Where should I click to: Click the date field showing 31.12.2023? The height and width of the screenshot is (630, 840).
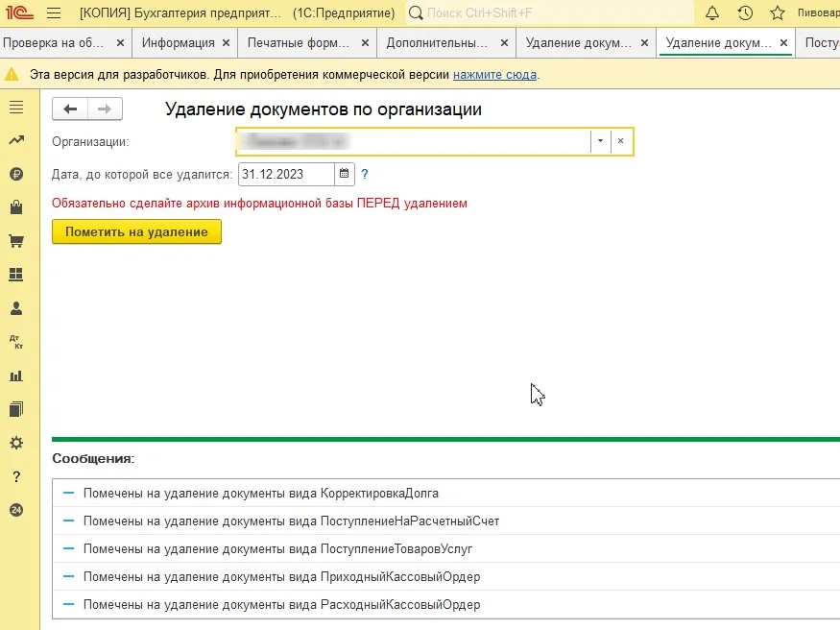(x=286, y=174)
